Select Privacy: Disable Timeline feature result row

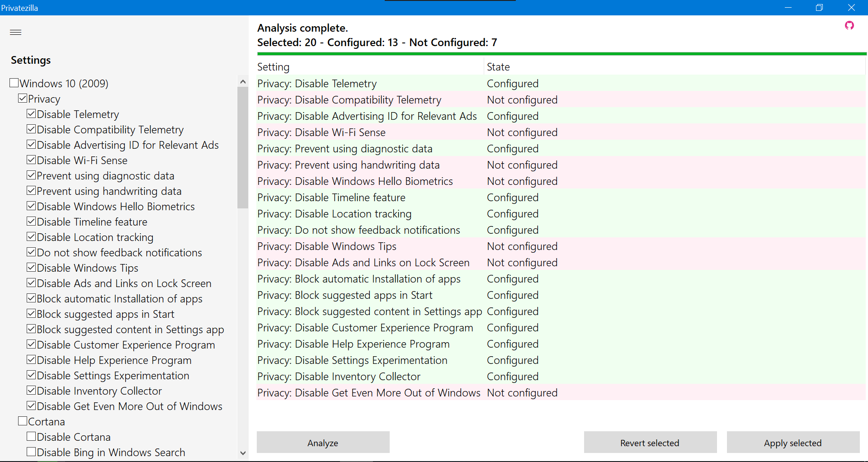561,198
